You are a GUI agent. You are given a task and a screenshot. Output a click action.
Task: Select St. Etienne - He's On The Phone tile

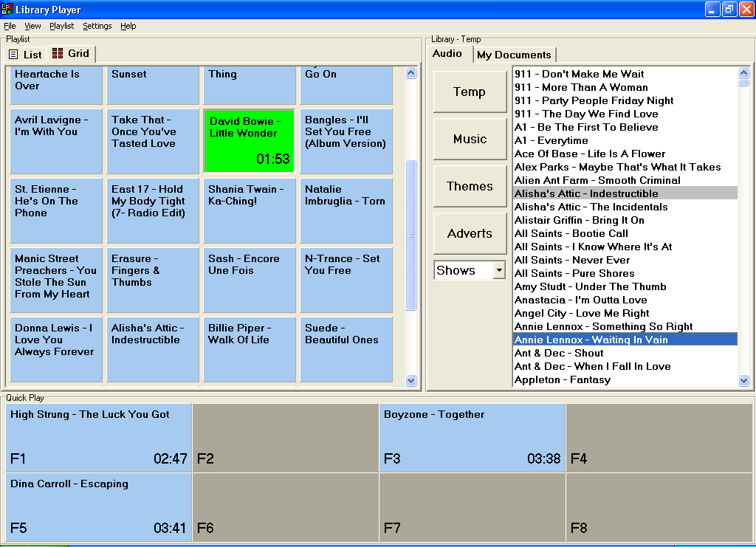coord(56,210)
